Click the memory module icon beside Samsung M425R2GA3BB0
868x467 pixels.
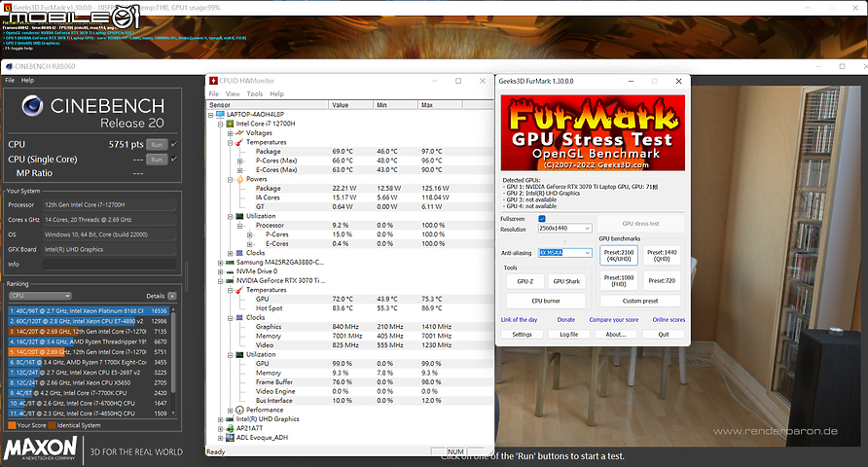click(231, 263)
